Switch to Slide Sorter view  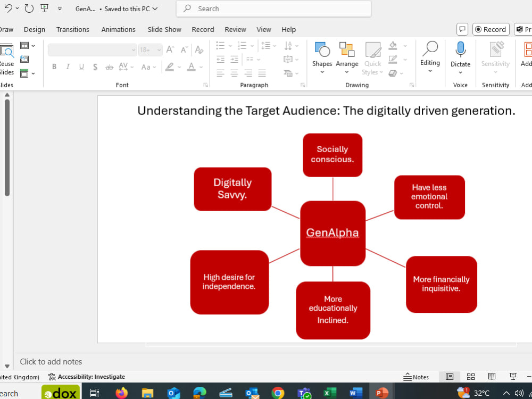[471, 377]
